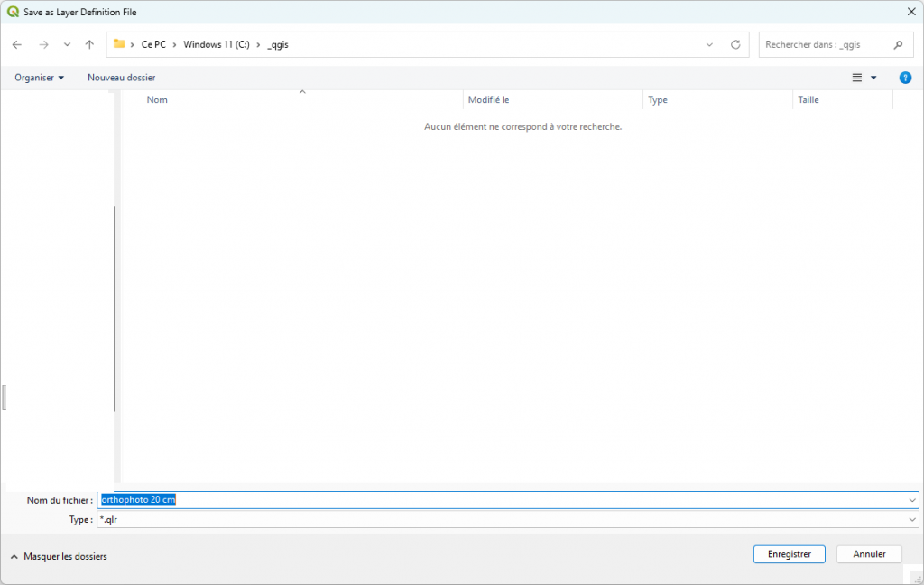Open the view options dropdown arrow
The height and width of the screenshot is (585, 924).
pos(873,78)
